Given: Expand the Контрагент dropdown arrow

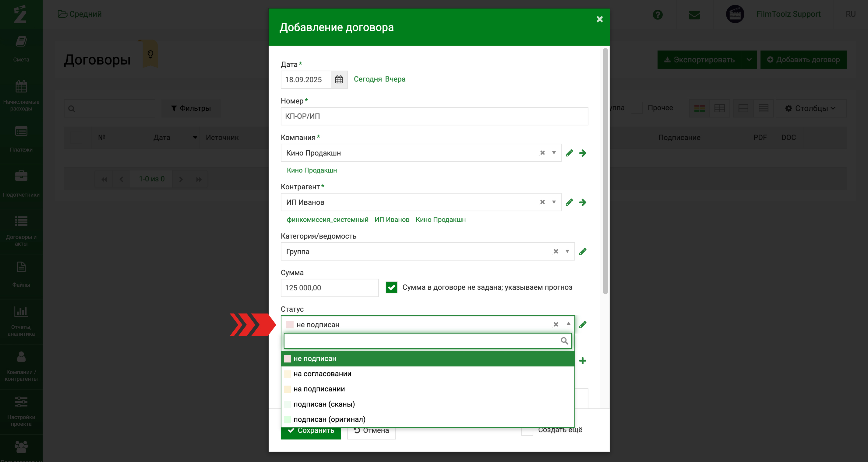Looking at the screenshot, I should pyautogui.click(x=554, y=202).
